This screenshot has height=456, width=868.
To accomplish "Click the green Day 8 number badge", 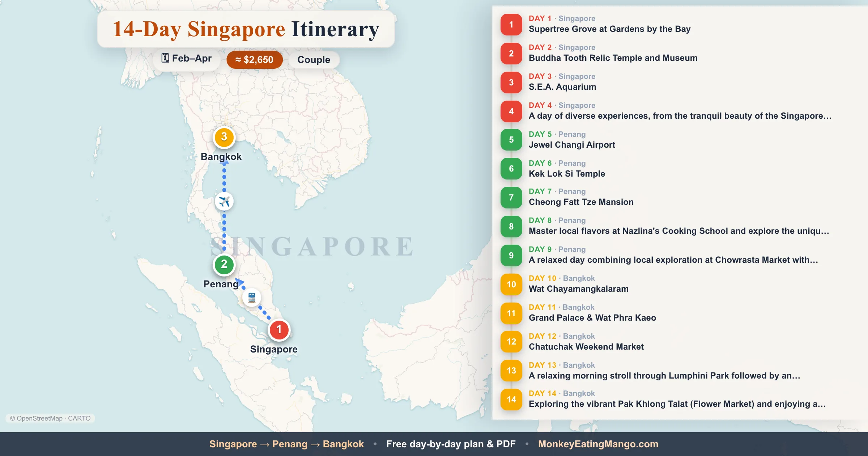I will [x=511, y=227].
